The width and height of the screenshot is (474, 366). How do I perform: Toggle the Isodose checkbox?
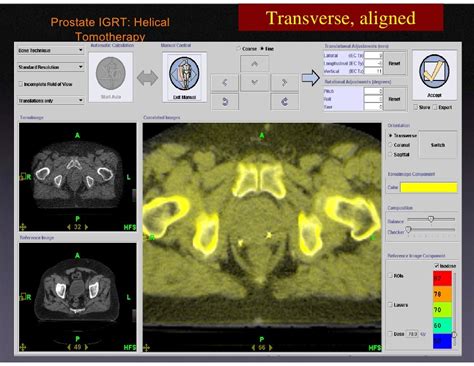[436, 266]
